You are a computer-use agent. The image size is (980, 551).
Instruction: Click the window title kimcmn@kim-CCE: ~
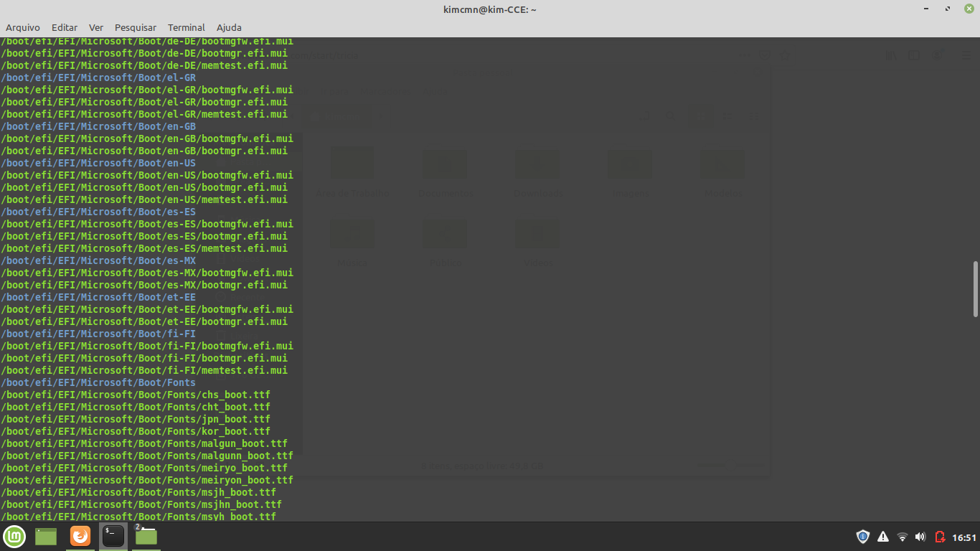[490, 9]
